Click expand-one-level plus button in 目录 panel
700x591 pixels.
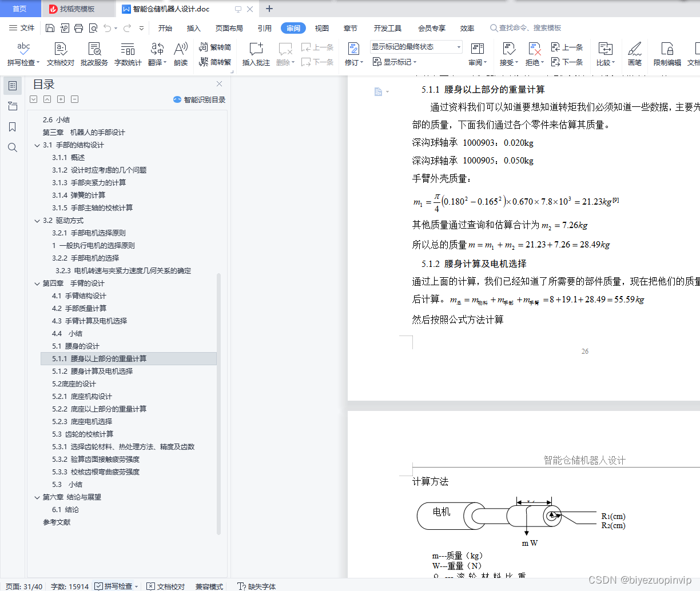pos(61,99)
